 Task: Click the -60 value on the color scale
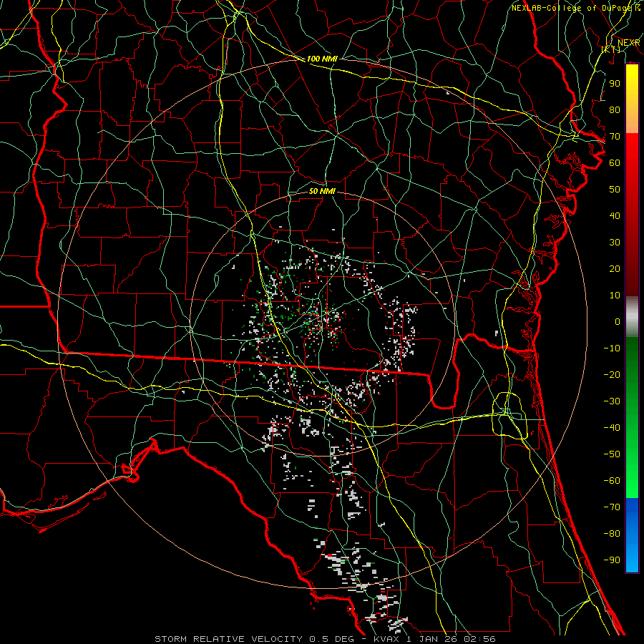click(612, 481)
